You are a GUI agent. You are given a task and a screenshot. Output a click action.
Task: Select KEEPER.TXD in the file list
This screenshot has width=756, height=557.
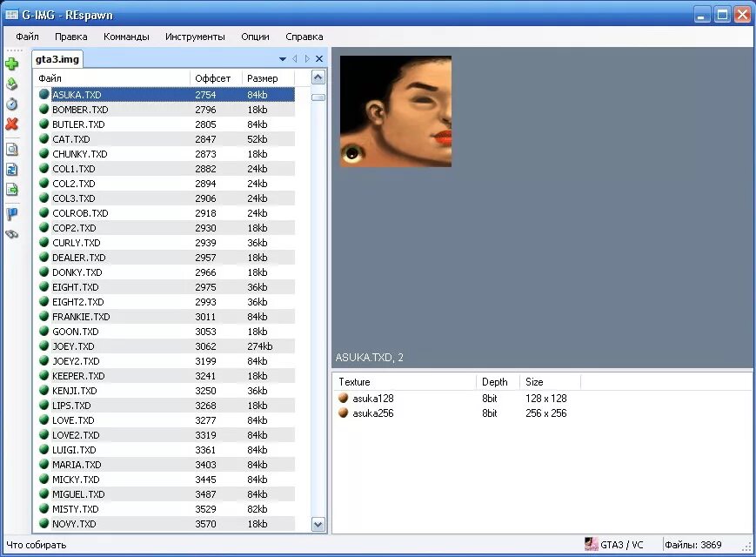pyautogui.click(x=164, y=376)
